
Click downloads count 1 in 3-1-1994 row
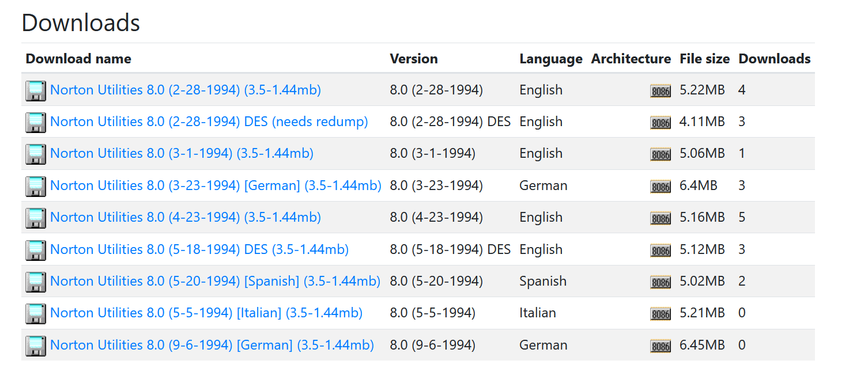(x=742, y=153)
